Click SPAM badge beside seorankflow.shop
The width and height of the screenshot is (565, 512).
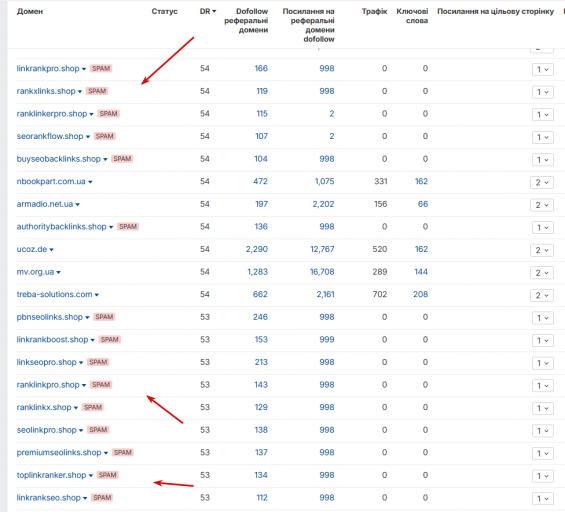(x=104, y=136)
